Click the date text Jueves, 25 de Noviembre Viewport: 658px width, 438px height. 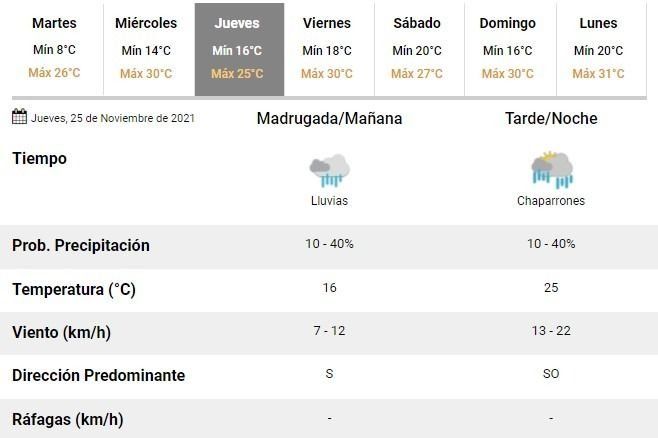click(113, 118)
